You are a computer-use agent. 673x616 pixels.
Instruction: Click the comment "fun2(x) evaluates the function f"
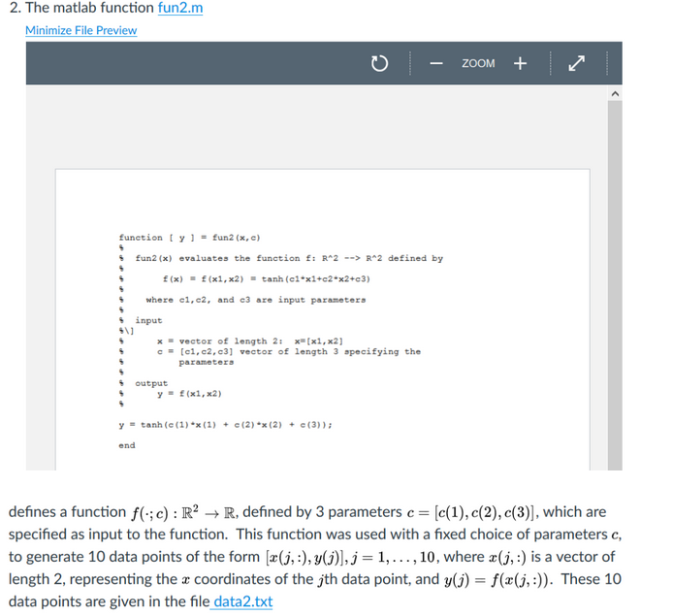(x=225, y=258)
